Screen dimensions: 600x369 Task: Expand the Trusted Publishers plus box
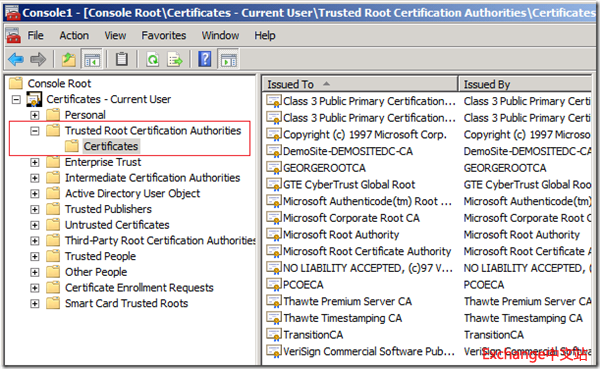coord(35,210)
